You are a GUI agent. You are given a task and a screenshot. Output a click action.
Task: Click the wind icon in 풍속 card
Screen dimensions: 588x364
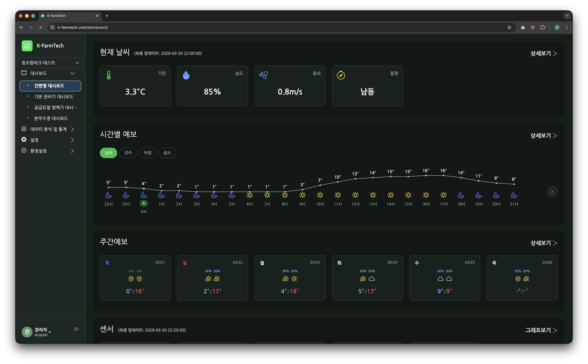click(x=263, y=75)
